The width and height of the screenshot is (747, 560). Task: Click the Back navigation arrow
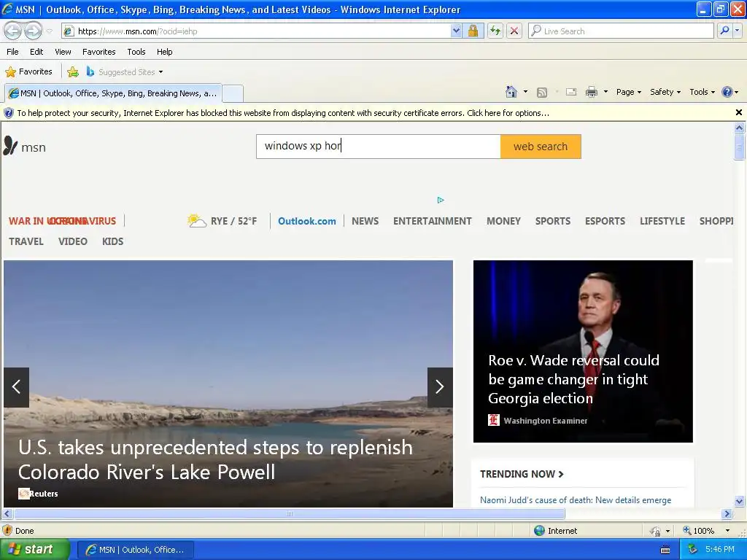13,31
